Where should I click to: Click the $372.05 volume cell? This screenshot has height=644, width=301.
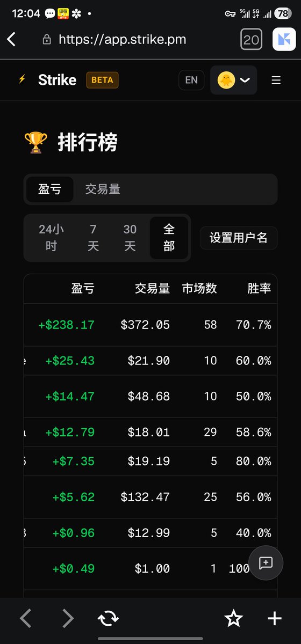pos(145,325)
